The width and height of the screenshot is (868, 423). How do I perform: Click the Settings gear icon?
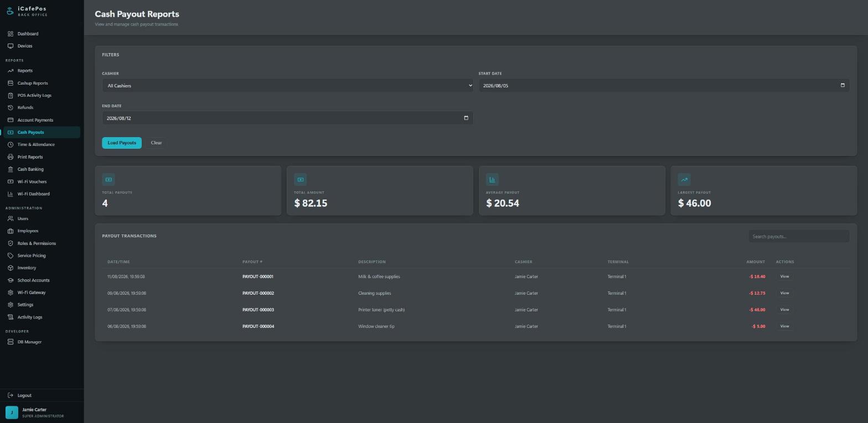click(x=11, y=305)
